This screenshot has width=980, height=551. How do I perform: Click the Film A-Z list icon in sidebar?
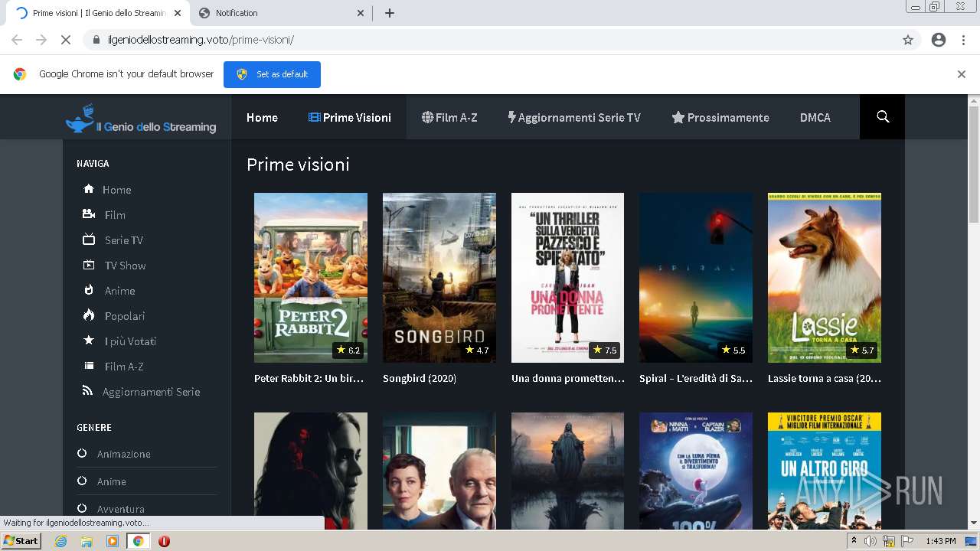click(89, 366)
